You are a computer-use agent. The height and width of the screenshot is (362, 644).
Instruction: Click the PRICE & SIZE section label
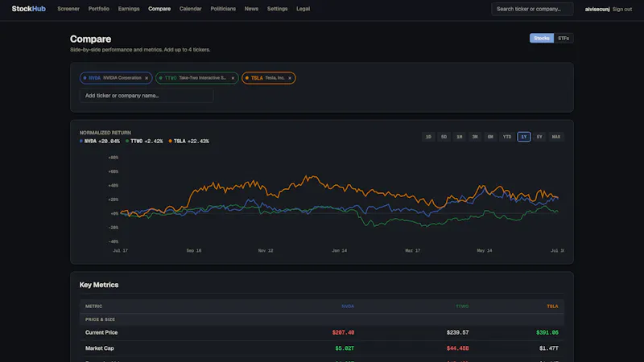tap(100, 319)
